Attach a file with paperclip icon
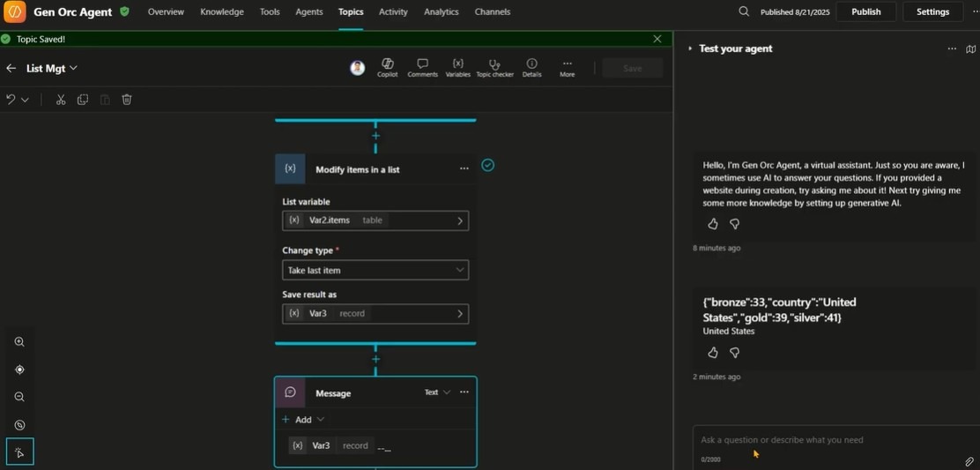Viewport: 980px width, 470px height. (x=969, y=461)
